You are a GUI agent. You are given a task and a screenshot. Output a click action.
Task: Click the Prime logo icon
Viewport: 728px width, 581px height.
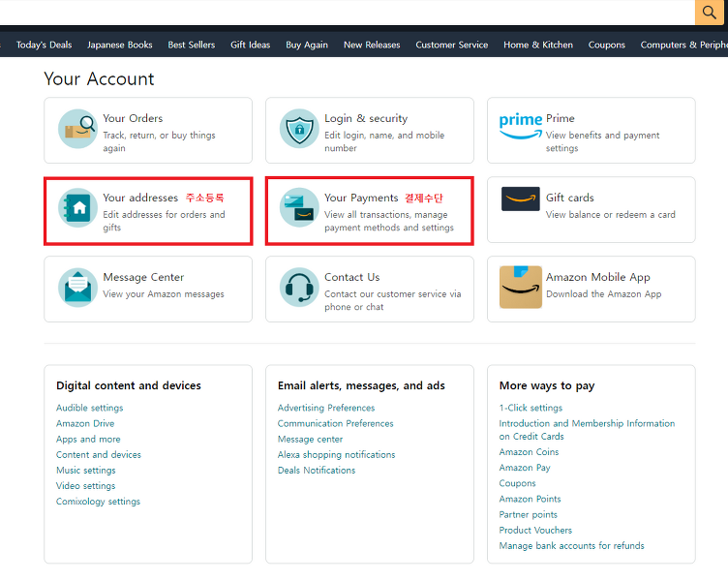pyautogui.click(x=521, y=126)
